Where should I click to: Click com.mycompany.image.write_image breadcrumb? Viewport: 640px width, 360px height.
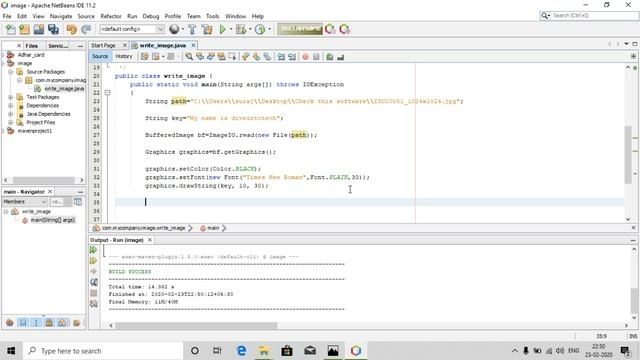(143, 228)
